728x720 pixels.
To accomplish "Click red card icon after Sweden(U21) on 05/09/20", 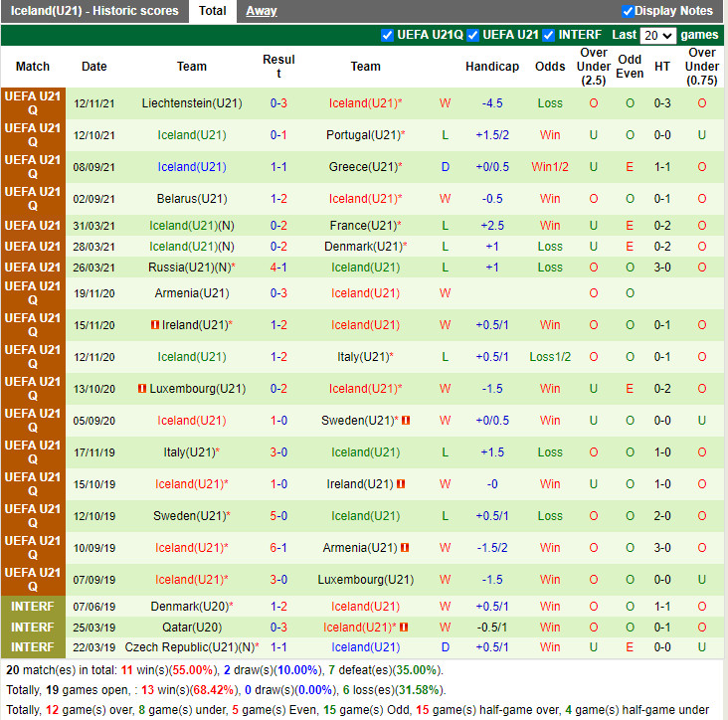I will coord(406,421).
